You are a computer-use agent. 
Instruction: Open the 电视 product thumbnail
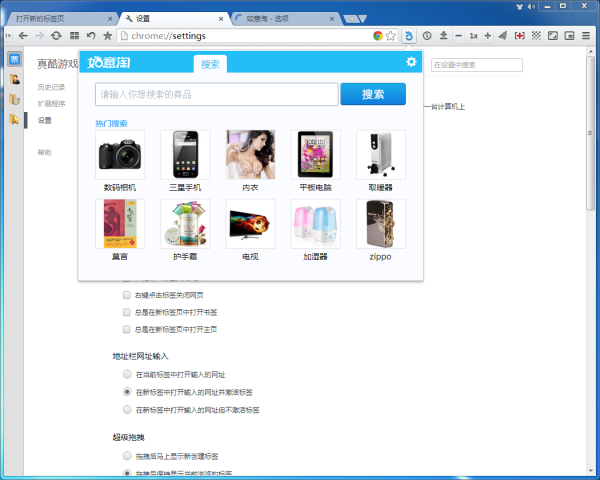click(x=250, y=224)
